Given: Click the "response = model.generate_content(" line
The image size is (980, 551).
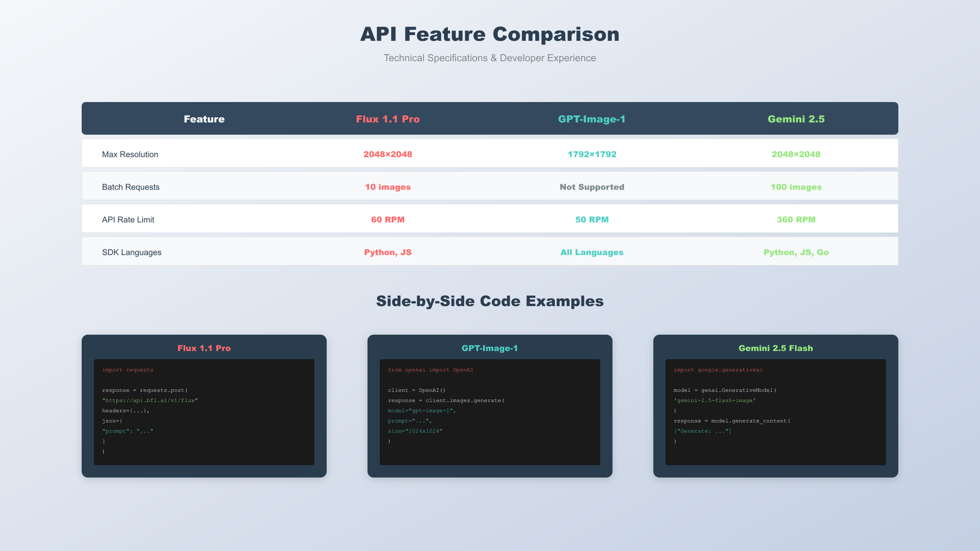Looking at the screenshot, I should pos(732,421).
